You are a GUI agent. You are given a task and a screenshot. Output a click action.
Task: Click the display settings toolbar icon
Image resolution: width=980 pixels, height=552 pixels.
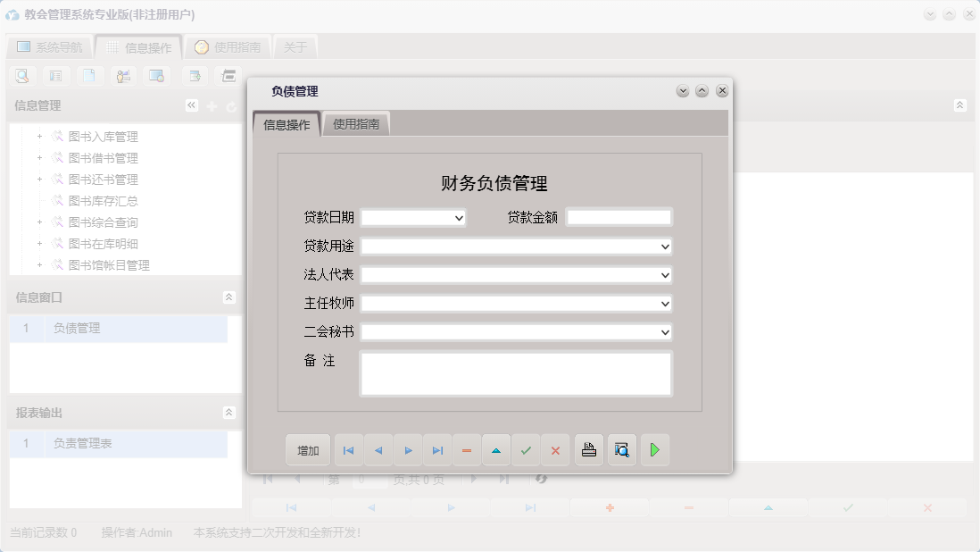(x=157, y=75)
